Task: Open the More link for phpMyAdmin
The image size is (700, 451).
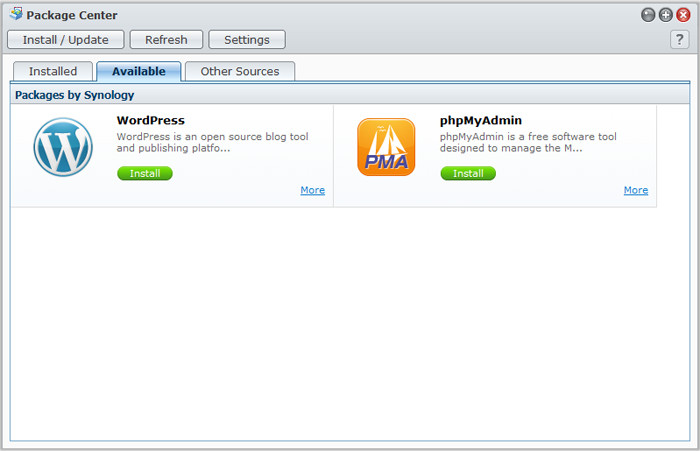Action: click(636, 190)
